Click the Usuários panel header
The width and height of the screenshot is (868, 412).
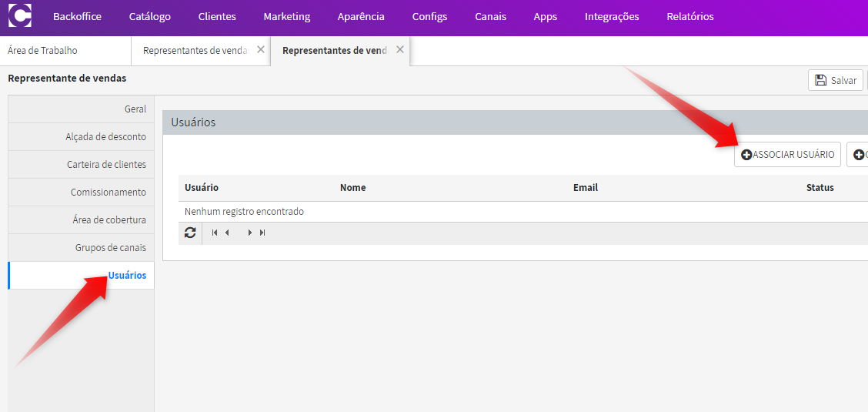pos(516,122)
